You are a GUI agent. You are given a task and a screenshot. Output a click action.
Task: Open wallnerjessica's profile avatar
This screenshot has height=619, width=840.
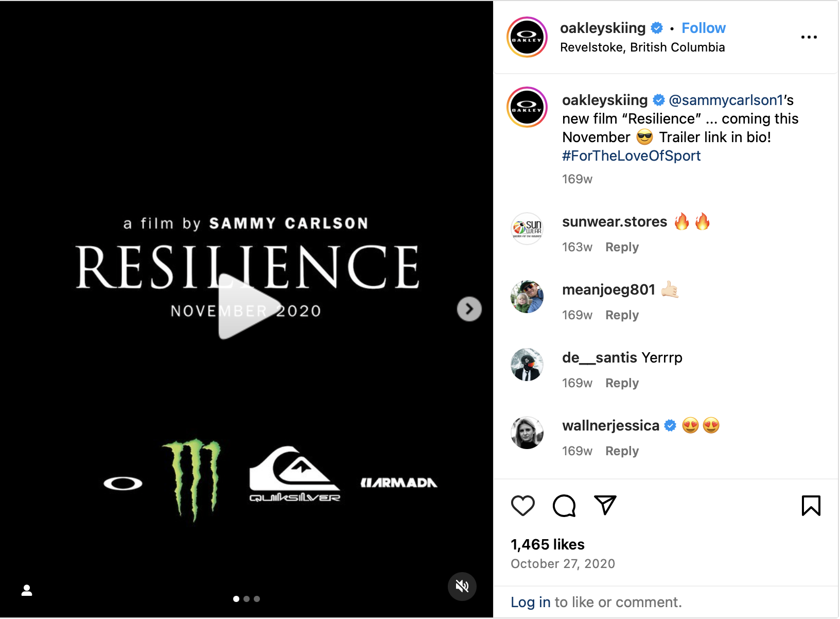527,433
